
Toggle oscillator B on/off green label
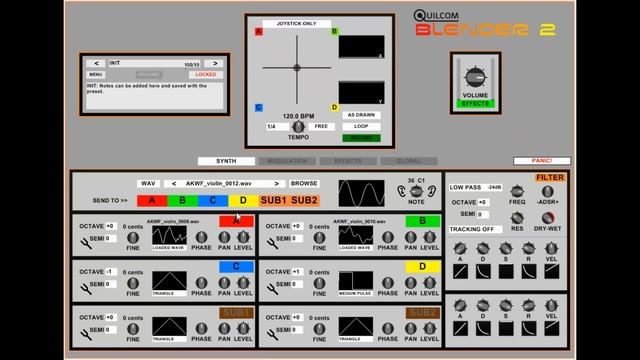click(423, 221)
